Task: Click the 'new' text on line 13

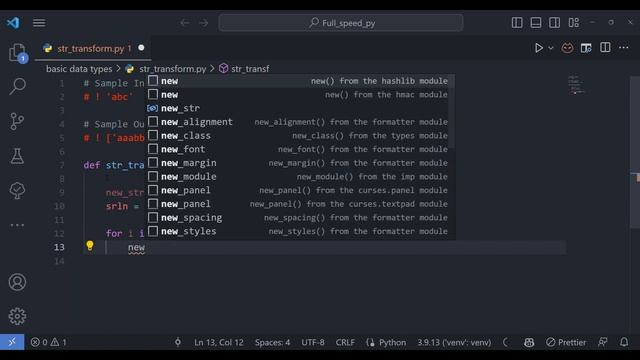Action: pyautogui.click(x=136, y=247)
